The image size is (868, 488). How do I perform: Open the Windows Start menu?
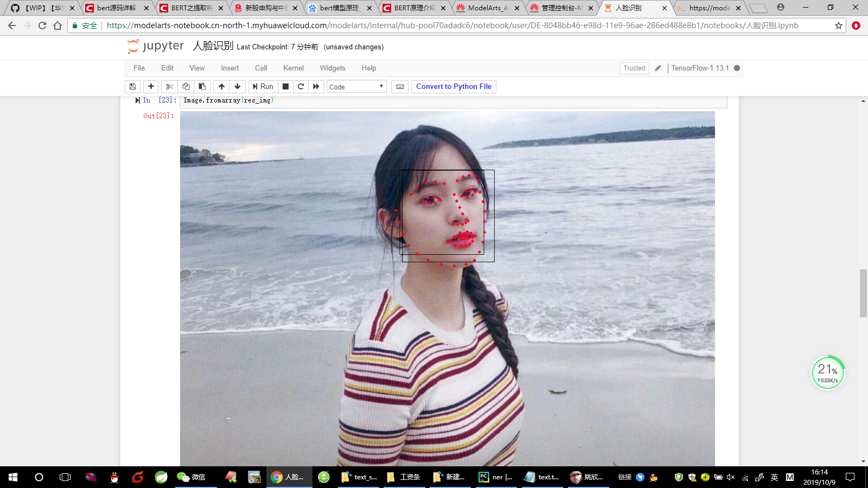tap(13, 477)
